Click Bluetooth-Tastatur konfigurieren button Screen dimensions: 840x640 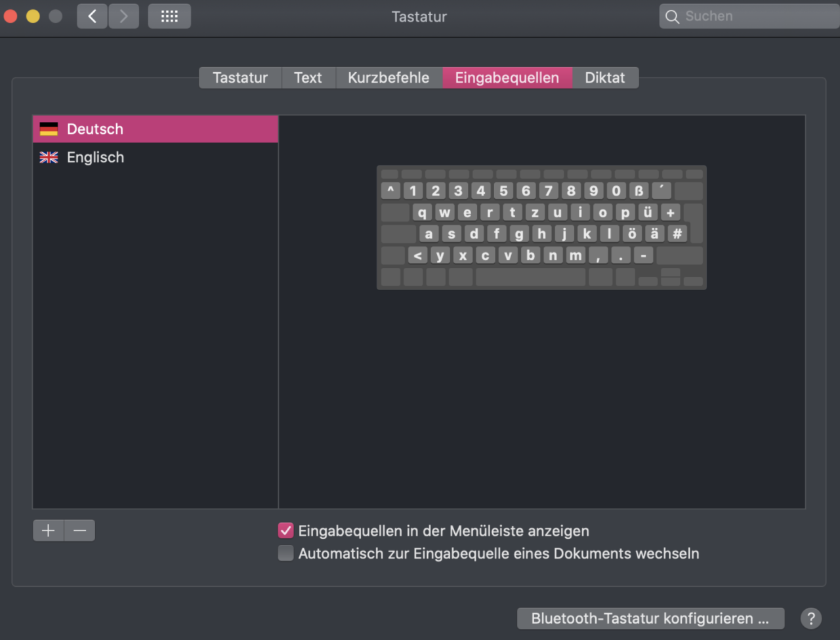[650, 618]
